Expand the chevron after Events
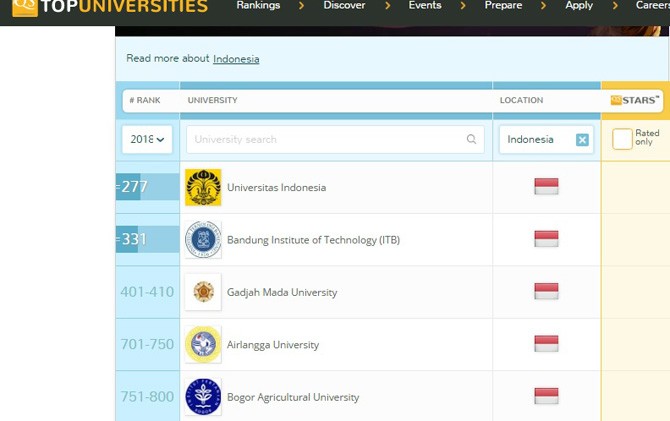This screenshot has width=670, height=421. tap(463, 6)
